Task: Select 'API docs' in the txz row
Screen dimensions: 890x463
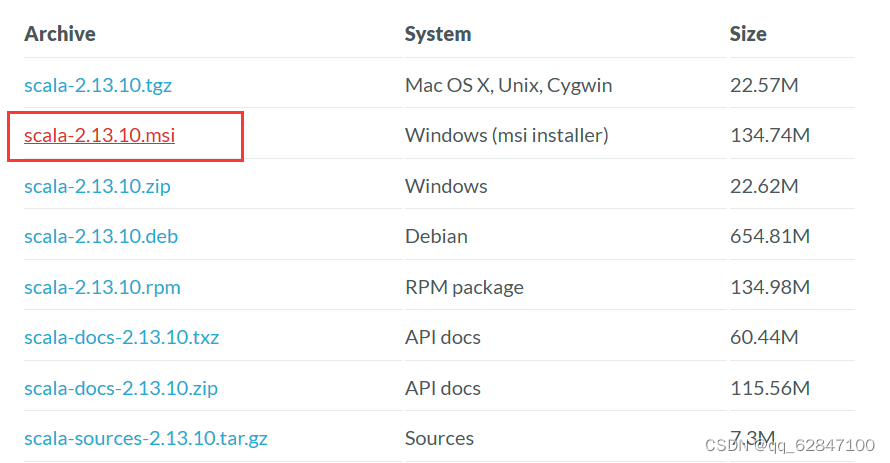Action: 443,338
